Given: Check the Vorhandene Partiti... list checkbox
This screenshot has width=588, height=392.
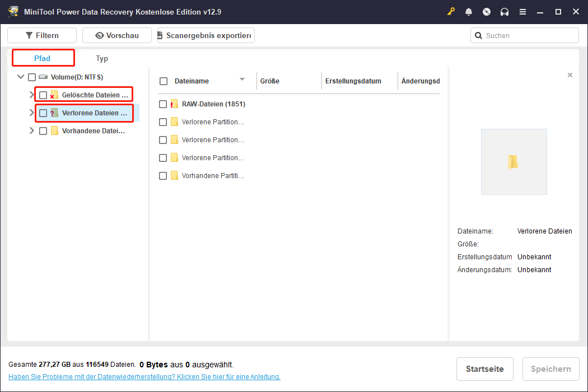Looking at the screenshot, I should pyautogui.click(x=163, y=175).
